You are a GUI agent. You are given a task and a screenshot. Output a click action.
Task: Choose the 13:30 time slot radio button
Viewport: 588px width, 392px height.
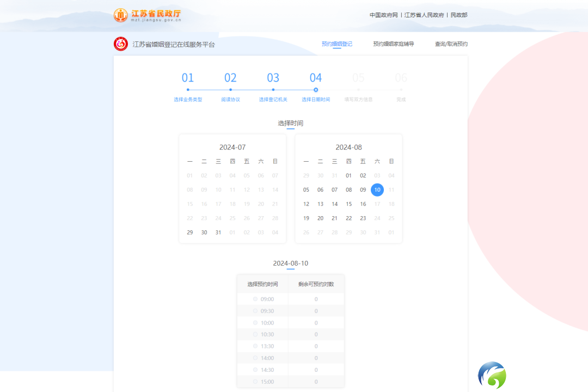(255, 346)
